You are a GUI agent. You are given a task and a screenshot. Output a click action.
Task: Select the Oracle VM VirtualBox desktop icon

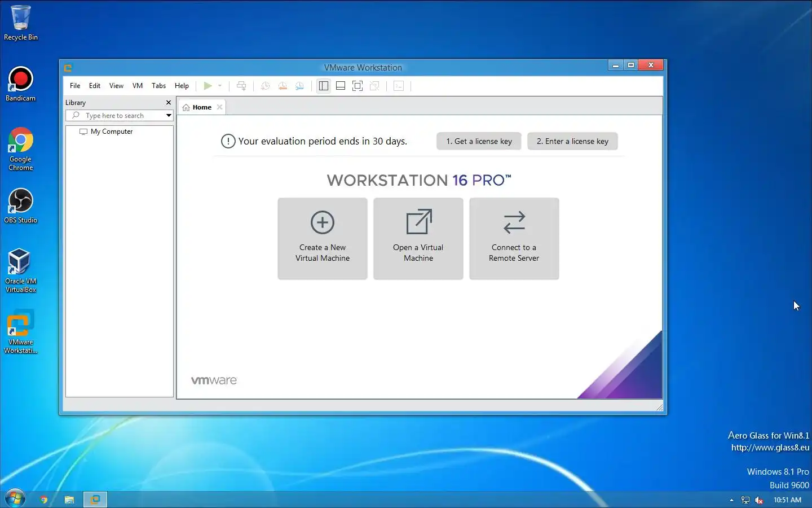[21, 270]
